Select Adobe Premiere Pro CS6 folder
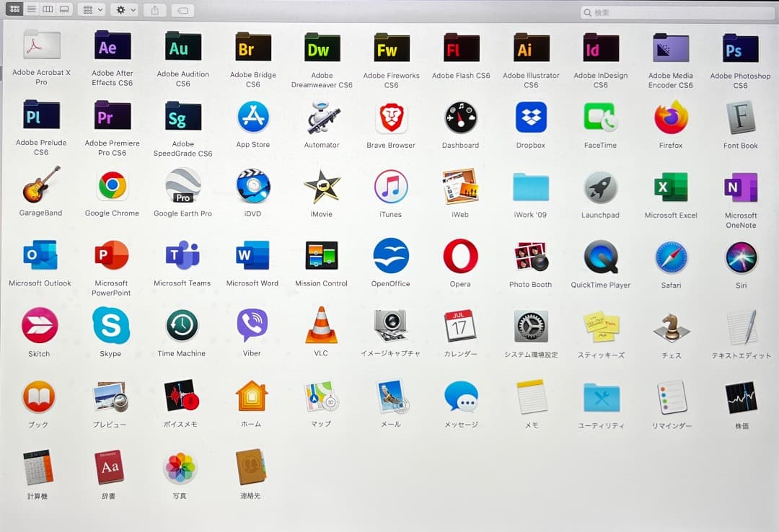Viewport: 779px width, 532px height. 113,116
